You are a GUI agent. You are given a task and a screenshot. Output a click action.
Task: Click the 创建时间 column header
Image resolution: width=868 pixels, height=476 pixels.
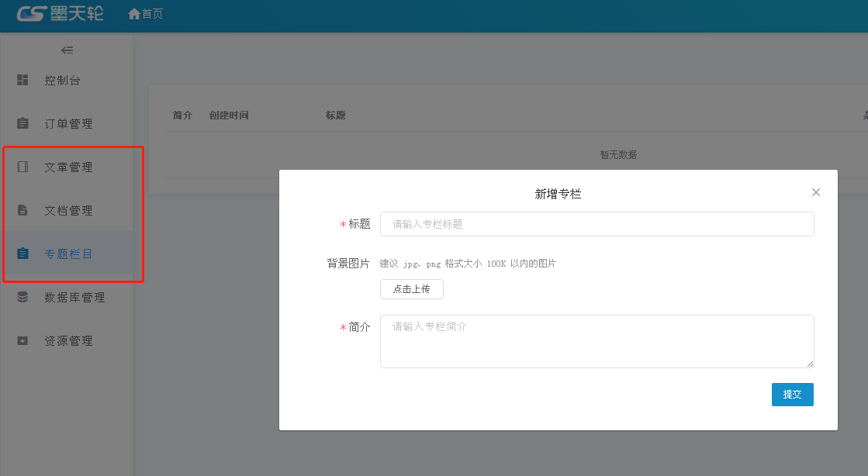click(229, 116)
